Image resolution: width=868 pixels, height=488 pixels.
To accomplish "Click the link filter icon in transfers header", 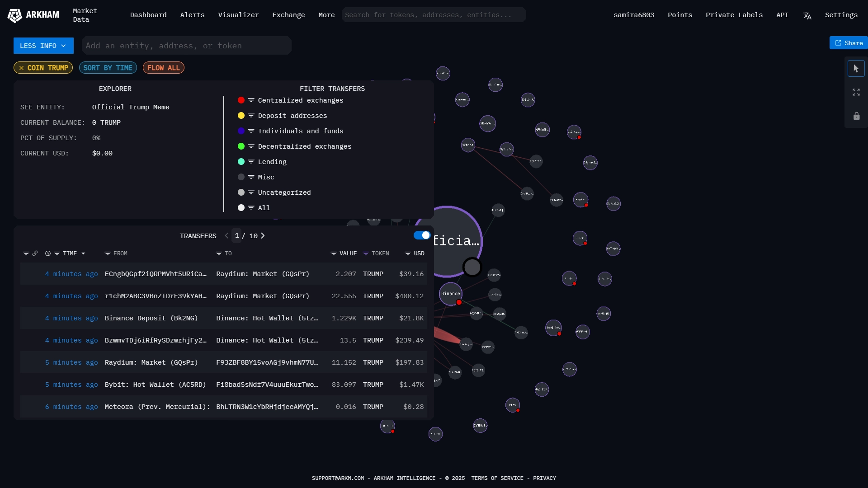I will tap(35, 253).
